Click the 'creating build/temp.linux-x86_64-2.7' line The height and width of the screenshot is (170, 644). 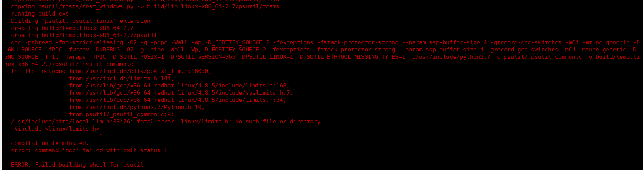[x=72, y=28]
